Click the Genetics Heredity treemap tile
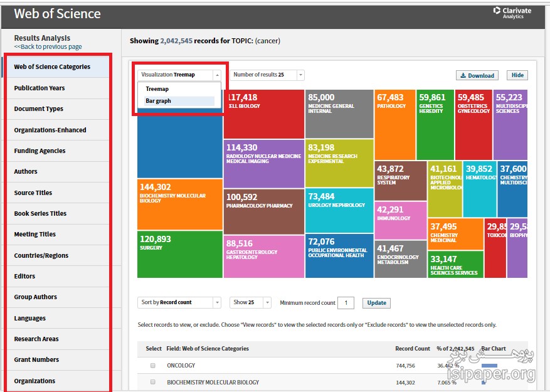Image resolution: width=550 pixels, height=392 pixels. coord(435,125)
